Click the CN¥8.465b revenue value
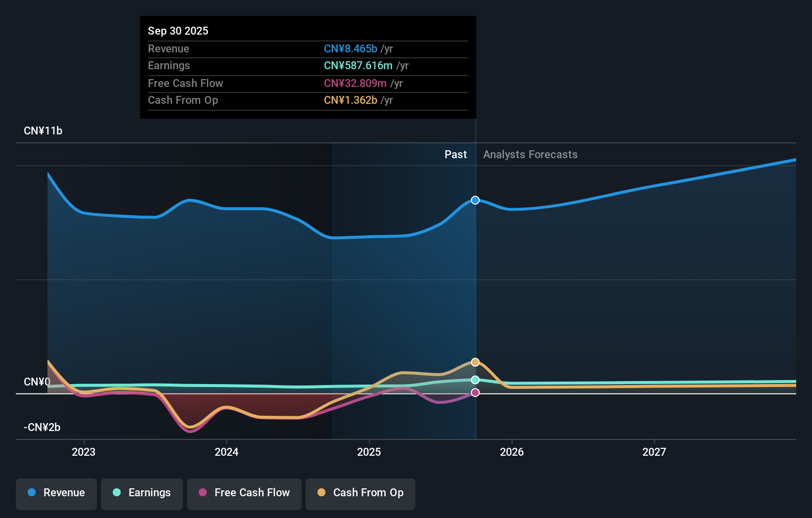The image size is (812, 518). (351, 49)
